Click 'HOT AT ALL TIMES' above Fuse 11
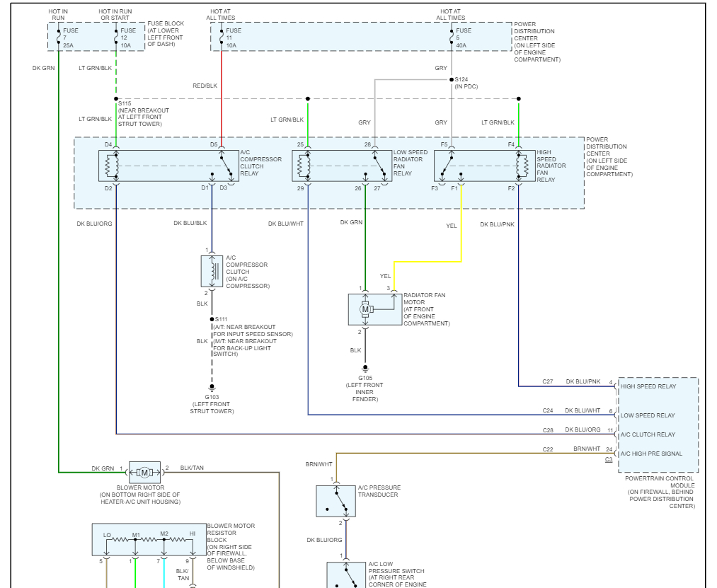 click(x=220, y=15)
